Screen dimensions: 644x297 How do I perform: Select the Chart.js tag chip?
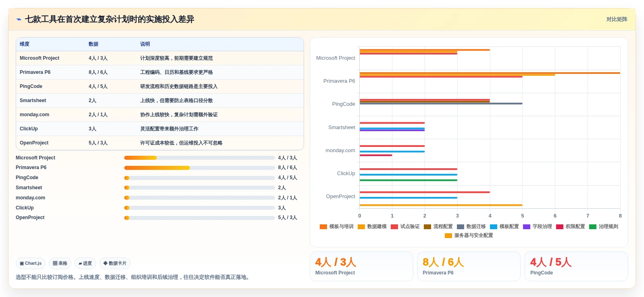pyautogui.click(x=31, y=264)
